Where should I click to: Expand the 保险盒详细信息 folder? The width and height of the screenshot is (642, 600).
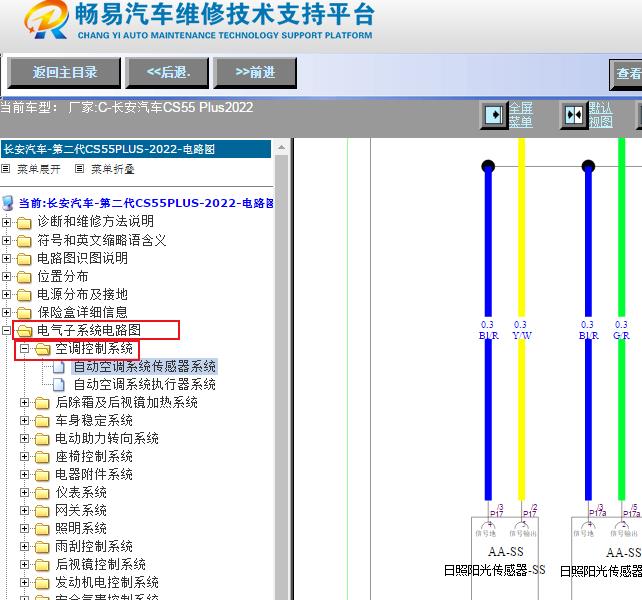click(6, 312)
